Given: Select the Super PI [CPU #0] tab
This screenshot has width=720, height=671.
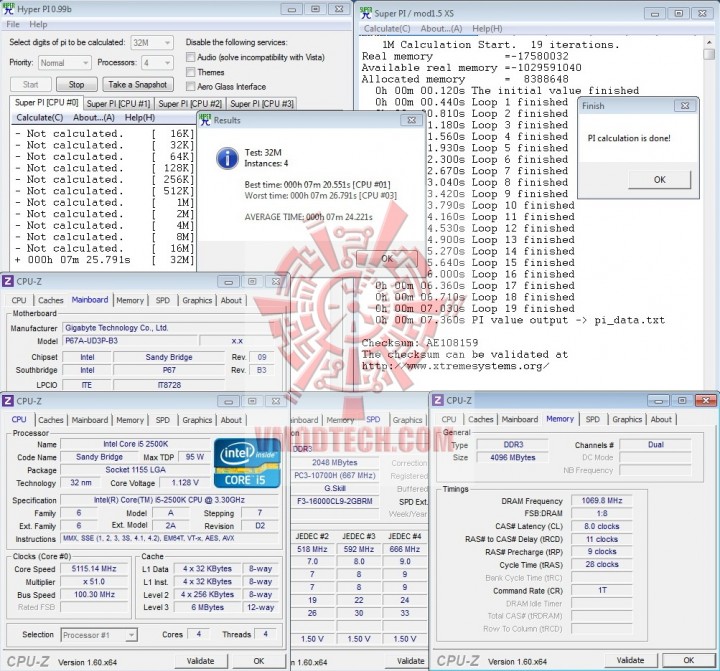Looking at the screenshot, I should pos(46,102).
